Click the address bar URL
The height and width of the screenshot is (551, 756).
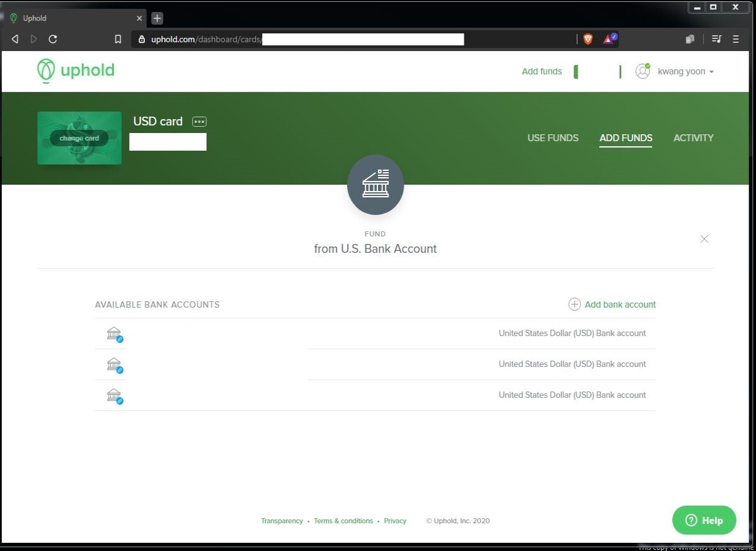(x=206, y=39)
